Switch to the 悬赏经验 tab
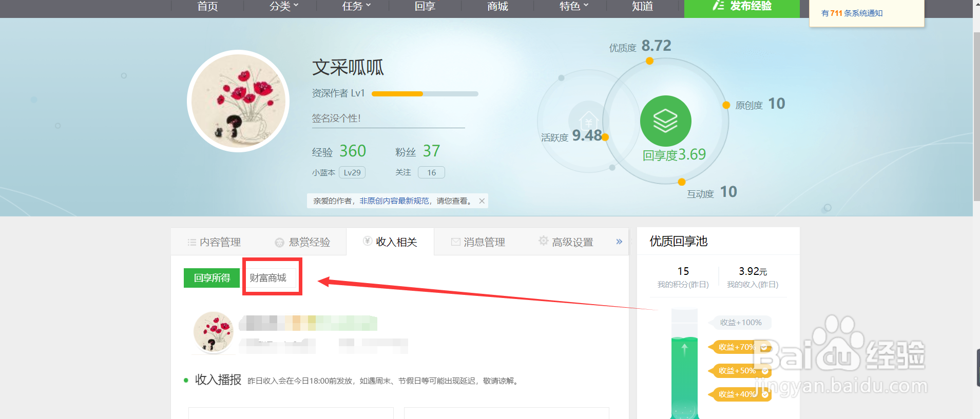The height and width of the screenshot is (419, 980). [x=303, y=242]
